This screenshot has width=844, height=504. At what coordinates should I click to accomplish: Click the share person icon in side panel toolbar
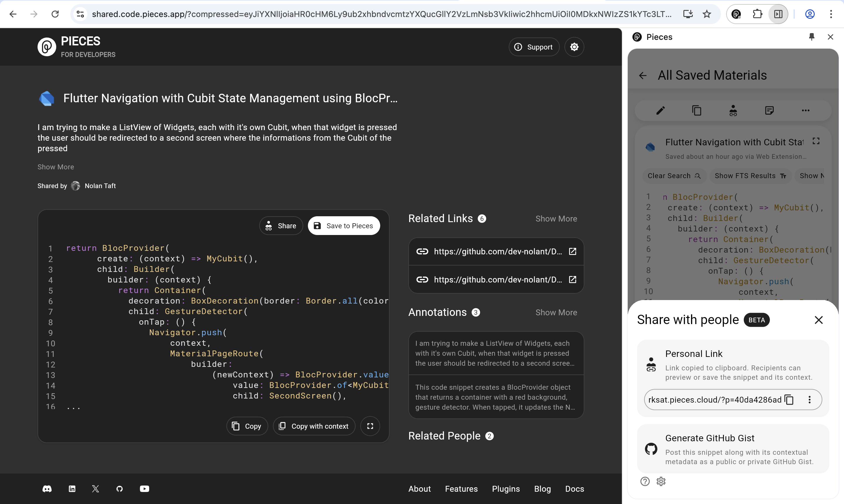pos(733,110)
